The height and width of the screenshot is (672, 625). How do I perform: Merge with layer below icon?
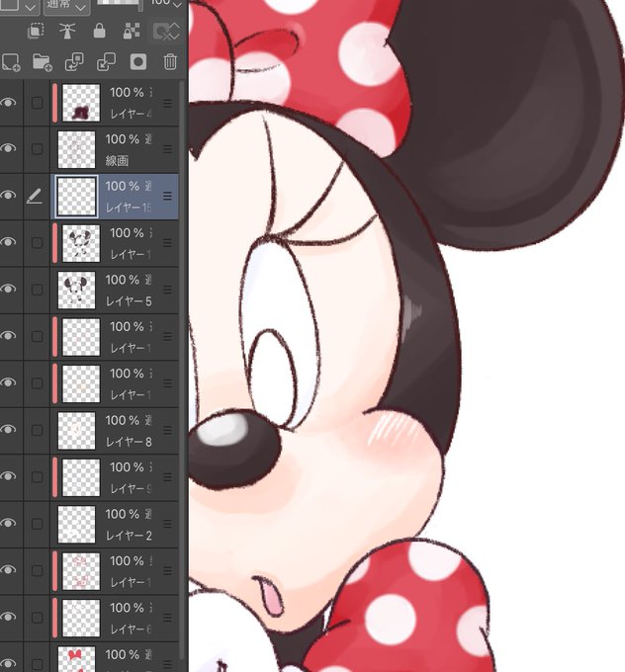pos(106,62)
